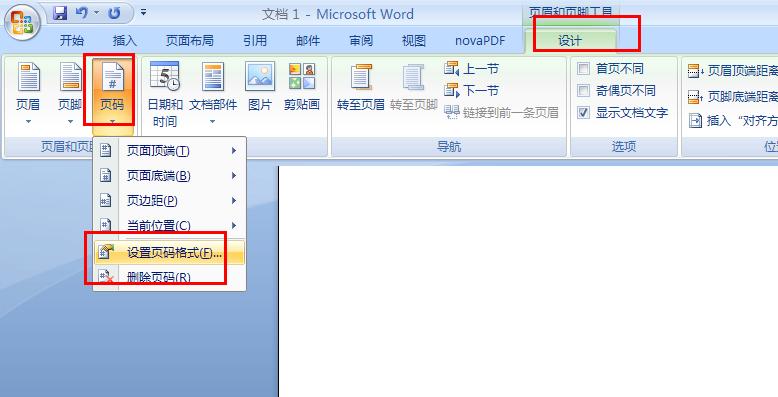This screenshot has height=397, width=778.
Task: Switch to the 页面布局 ribbon tab
Action: coord(190,41)
